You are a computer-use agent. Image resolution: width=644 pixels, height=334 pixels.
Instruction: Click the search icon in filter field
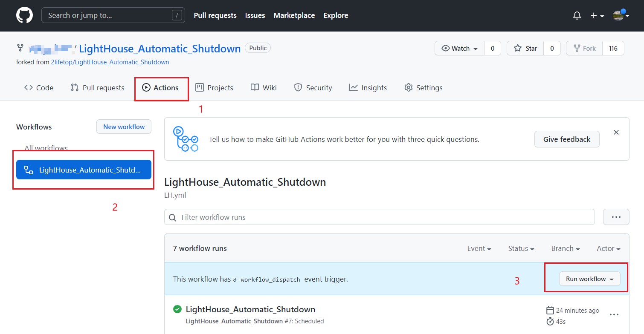[x=173, y=217]
